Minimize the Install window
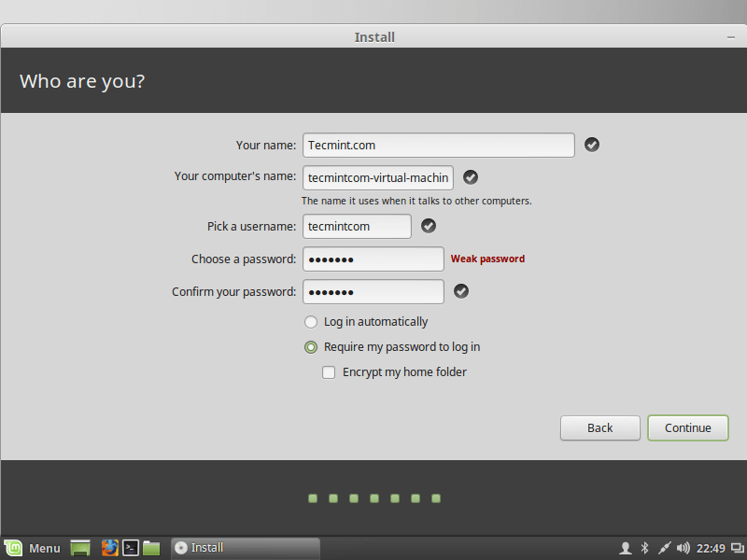Screen dimensions: 747x560 click(731, 37)
